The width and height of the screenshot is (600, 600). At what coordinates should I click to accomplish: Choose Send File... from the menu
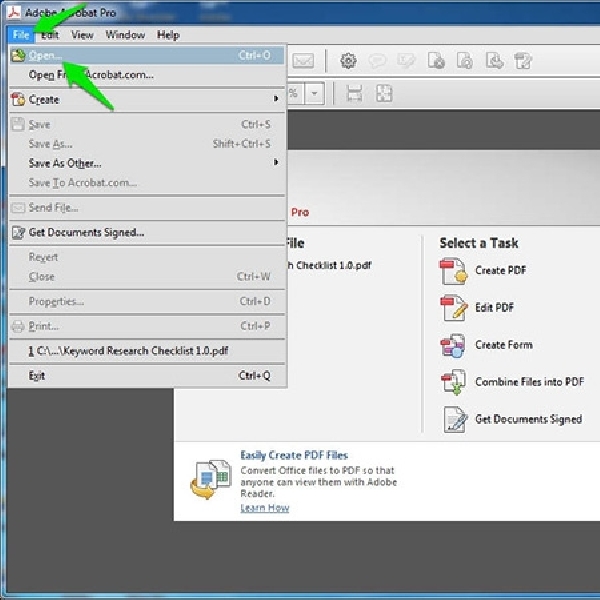pyautogui.click(x=147, y=207)
